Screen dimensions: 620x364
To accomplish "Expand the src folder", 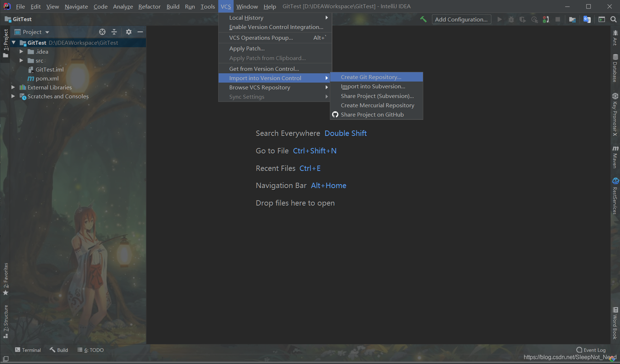I will 21,60.
